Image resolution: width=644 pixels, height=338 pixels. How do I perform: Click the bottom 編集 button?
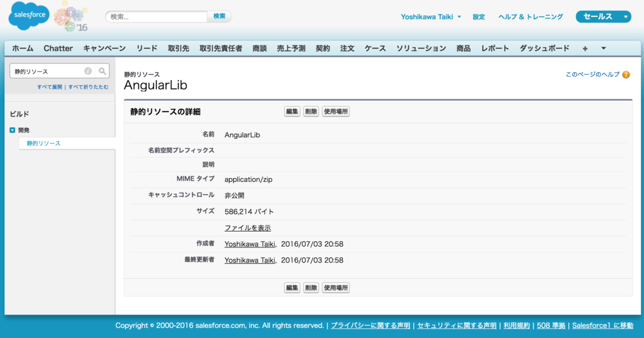coord(292,288)
